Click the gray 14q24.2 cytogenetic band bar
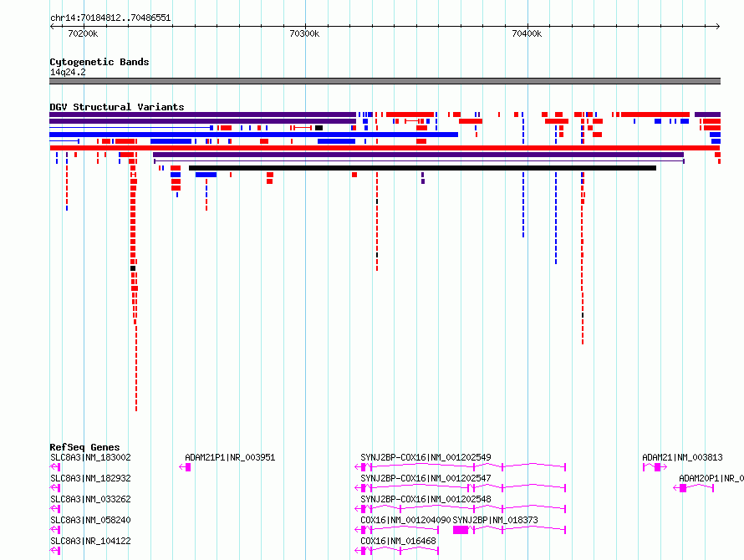Image resolution: width=744 pixels, height=560 pixels. point(385,81)
